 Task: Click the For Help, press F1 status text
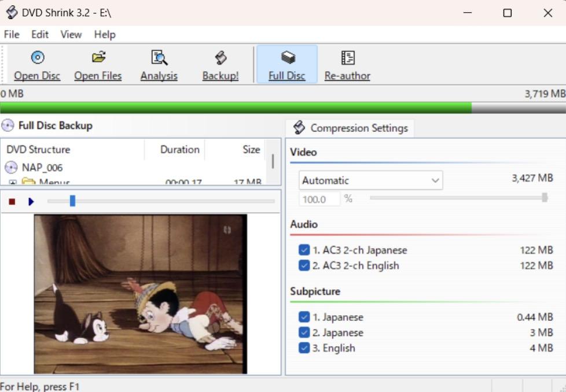pyautogui.click(x=40, y=387)
